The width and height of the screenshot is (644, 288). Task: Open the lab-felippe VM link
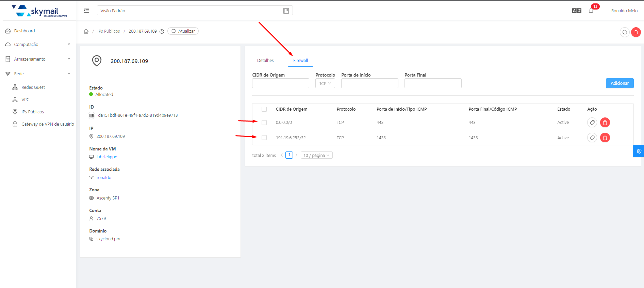107,157
